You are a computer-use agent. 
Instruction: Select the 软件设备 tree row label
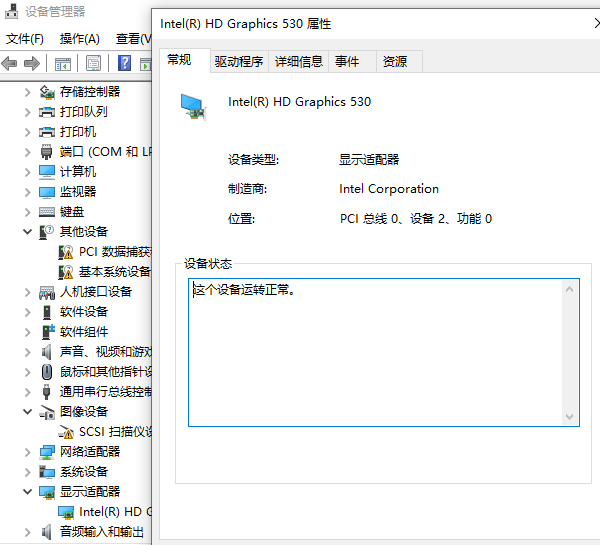tap(84, 312)
